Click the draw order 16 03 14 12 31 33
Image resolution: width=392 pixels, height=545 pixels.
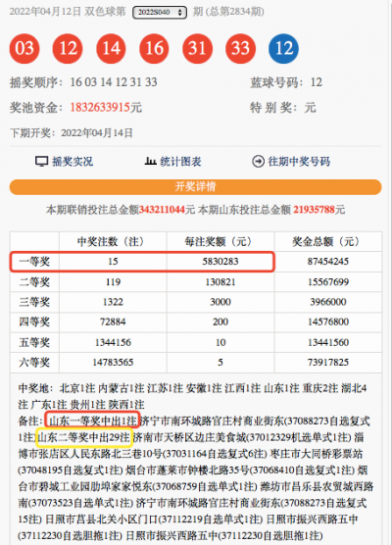(x=114, y=82)
